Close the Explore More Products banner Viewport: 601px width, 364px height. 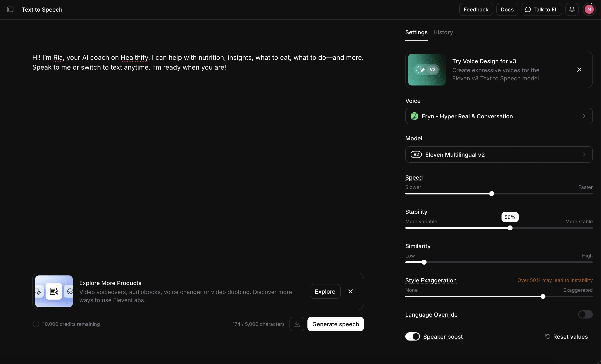351,291
